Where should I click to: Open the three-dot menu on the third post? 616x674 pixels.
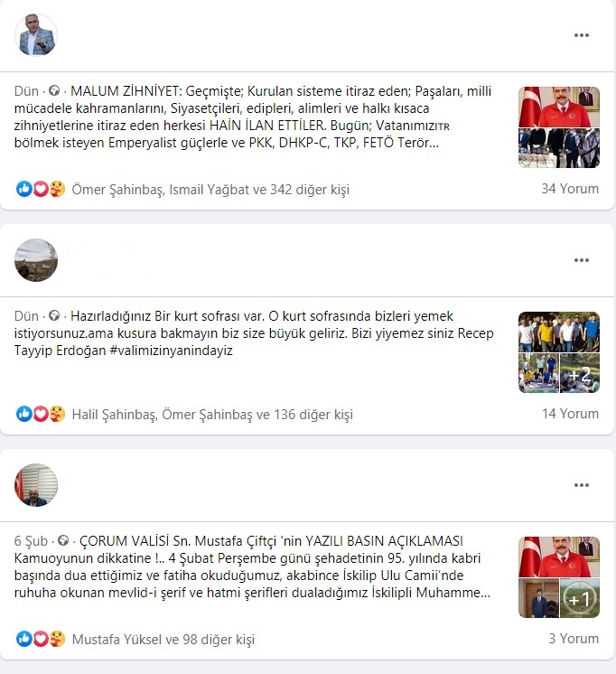coord(581,485)
